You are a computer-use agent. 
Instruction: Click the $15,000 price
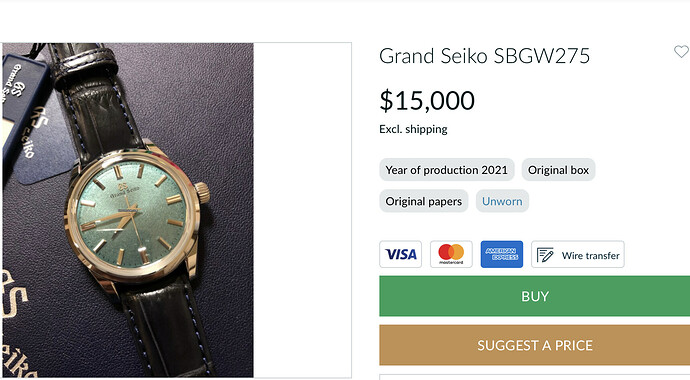point(427,100)
